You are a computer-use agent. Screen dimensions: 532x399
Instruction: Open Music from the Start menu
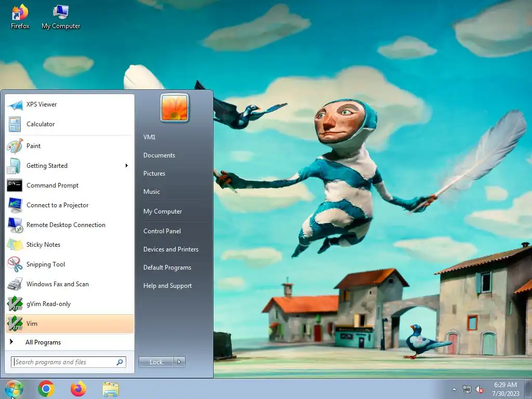(152, 192)
